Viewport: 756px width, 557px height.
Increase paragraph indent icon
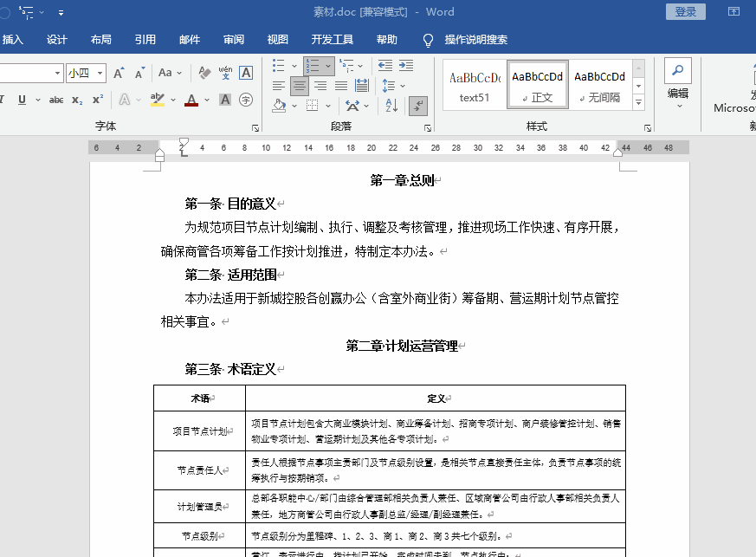point(406,65)
